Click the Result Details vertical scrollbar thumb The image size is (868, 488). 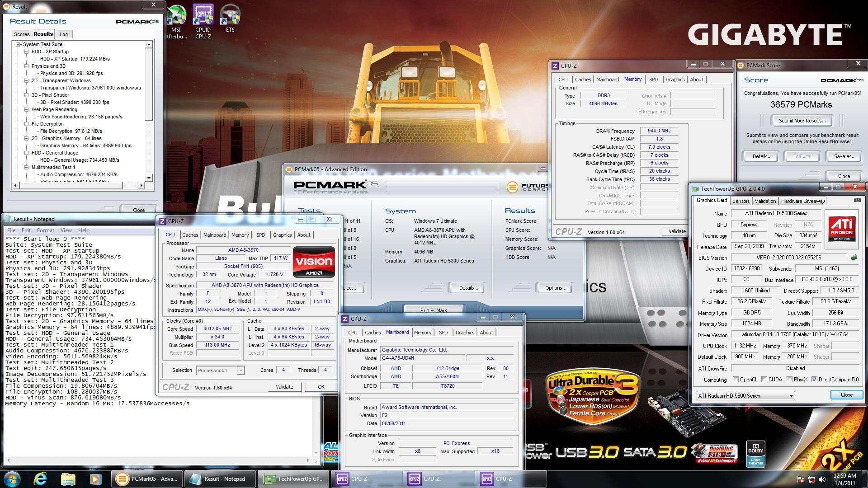(148, 84)
